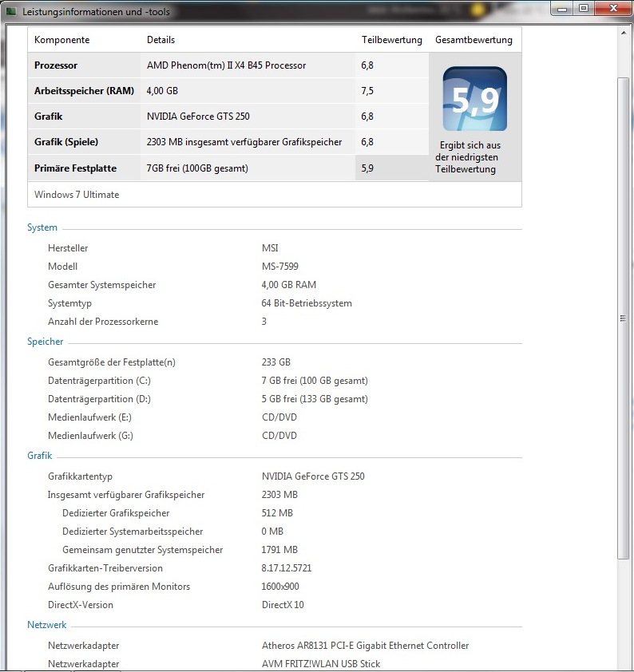Click the 1600x900 resolution value
Image resolution: width=634 pixels, height=672 pixels.
280,587
